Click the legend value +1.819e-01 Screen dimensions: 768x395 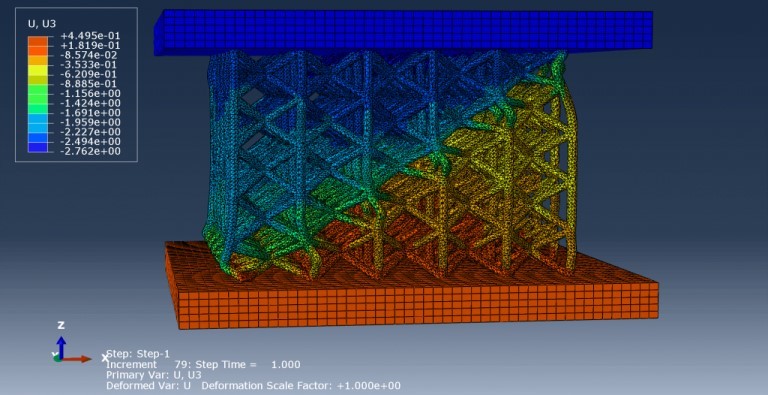pyautogui.click(x=90, y=46)
